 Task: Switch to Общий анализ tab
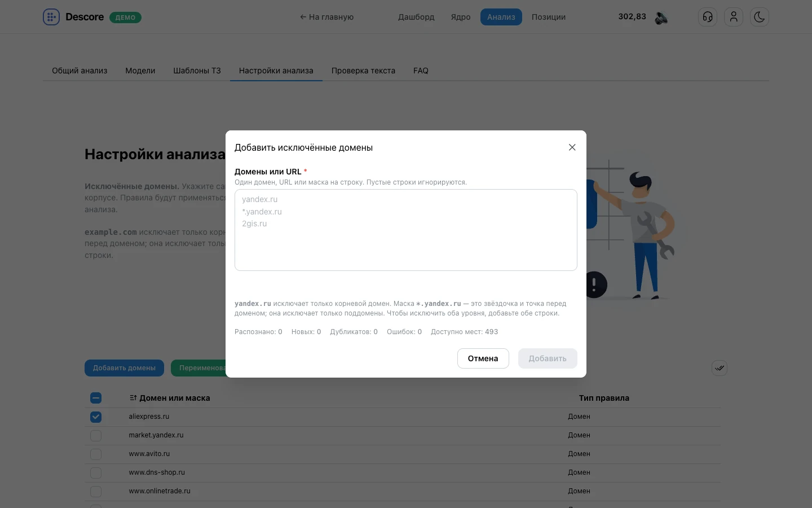click(x=80, y=71)
